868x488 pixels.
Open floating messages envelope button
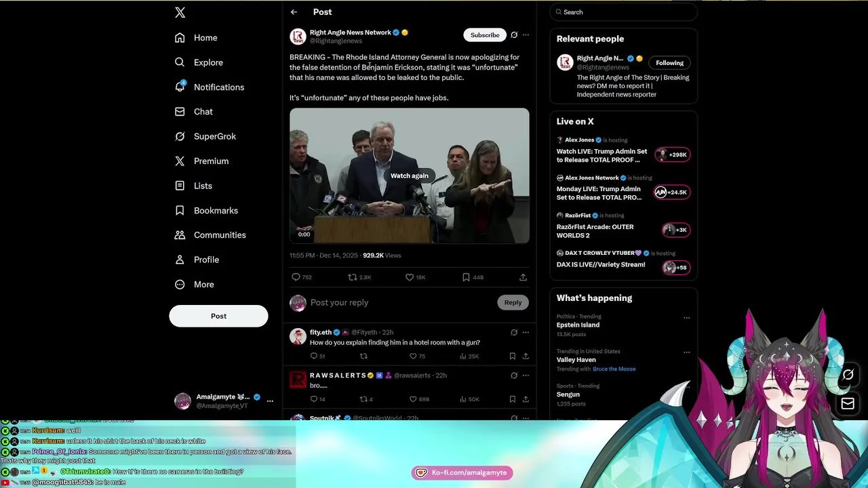pos(848,404)
